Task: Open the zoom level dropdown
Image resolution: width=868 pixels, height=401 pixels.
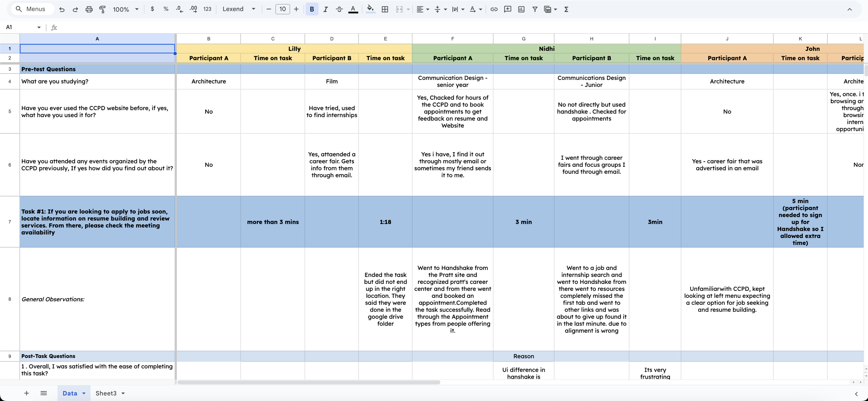Action: [x=125, y=9]
